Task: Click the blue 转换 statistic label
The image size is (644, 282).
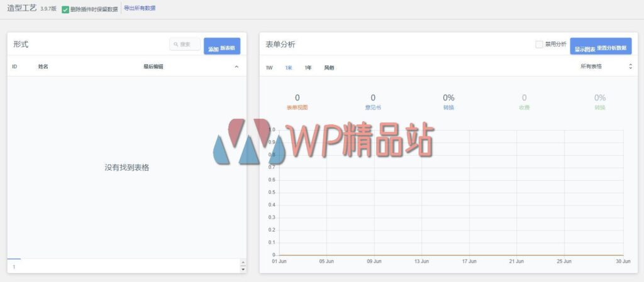Action: pos(448,107)
